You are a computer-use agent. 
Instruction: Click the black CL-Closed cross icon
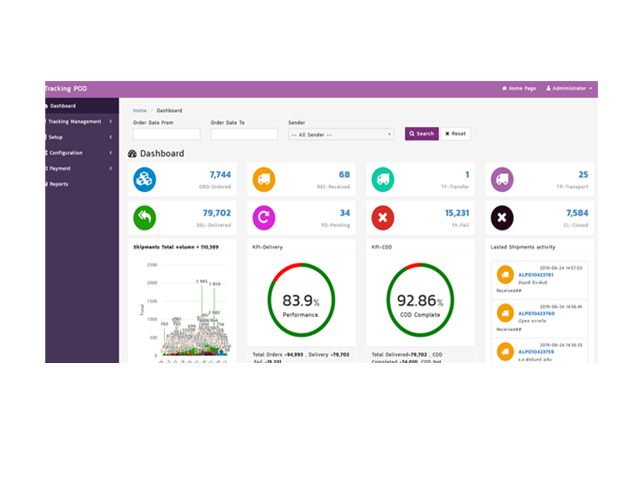coord(502,217)
